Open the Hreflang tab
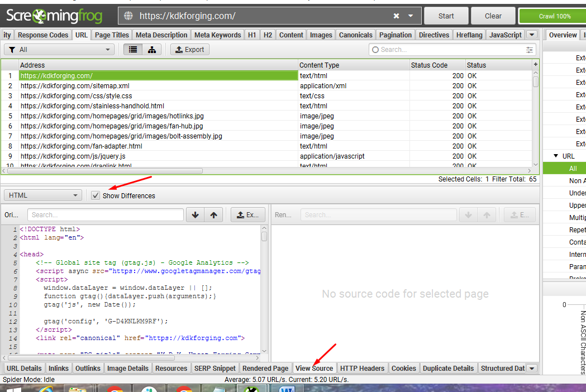This screenshot has height=392, width=586. (x=469, y=35)
